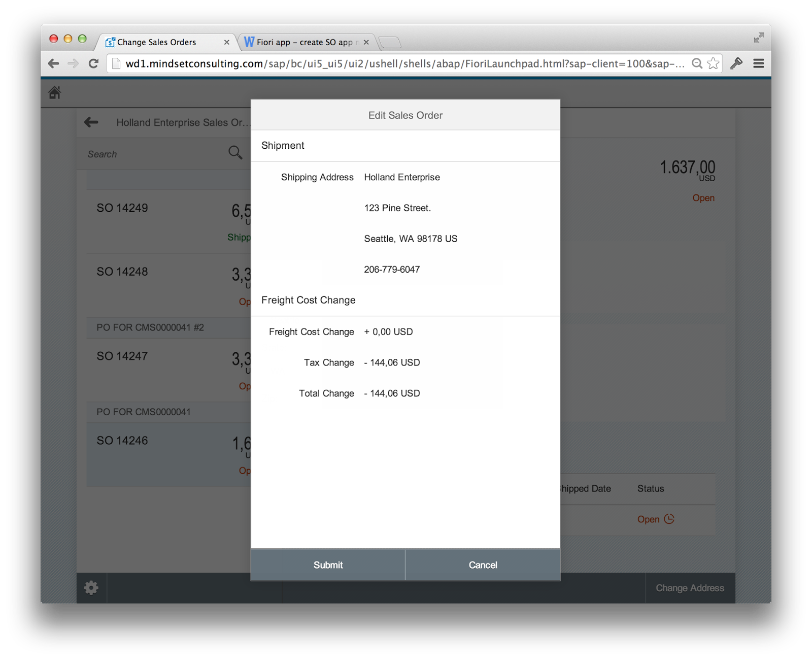Click the key extension icon in the toolbar

coord(736,63)
